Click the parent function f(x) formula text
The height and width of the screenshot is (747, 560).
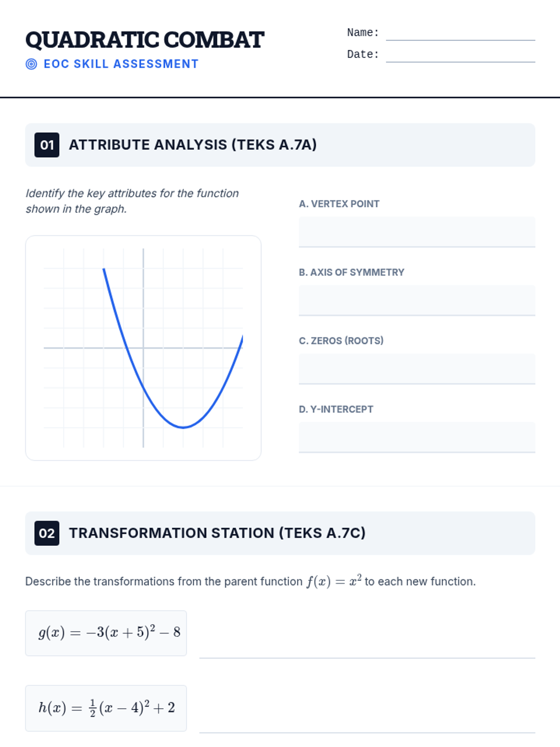tap(334, 581)
